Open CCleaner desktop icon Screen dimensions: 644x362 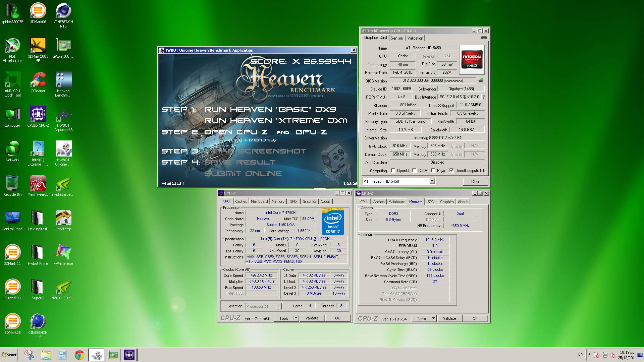pyautogui.click(x=38, y=82)
